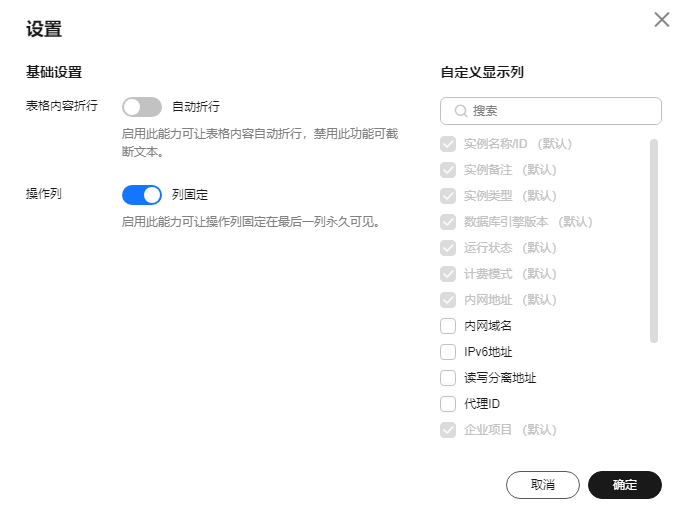Click the 内网地址 default checkbox

pyautogui.click(x=448, y=300)
